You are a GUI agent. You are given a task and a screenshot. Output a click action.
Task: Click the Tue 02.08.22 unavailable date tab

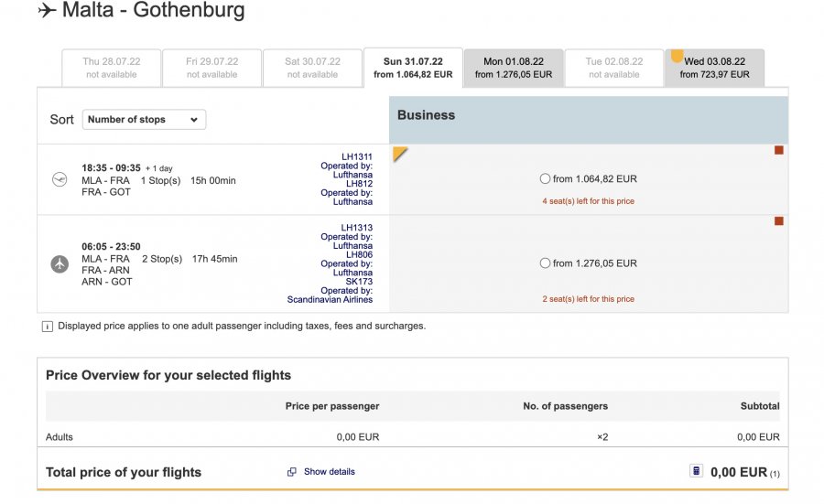(613, 68)
